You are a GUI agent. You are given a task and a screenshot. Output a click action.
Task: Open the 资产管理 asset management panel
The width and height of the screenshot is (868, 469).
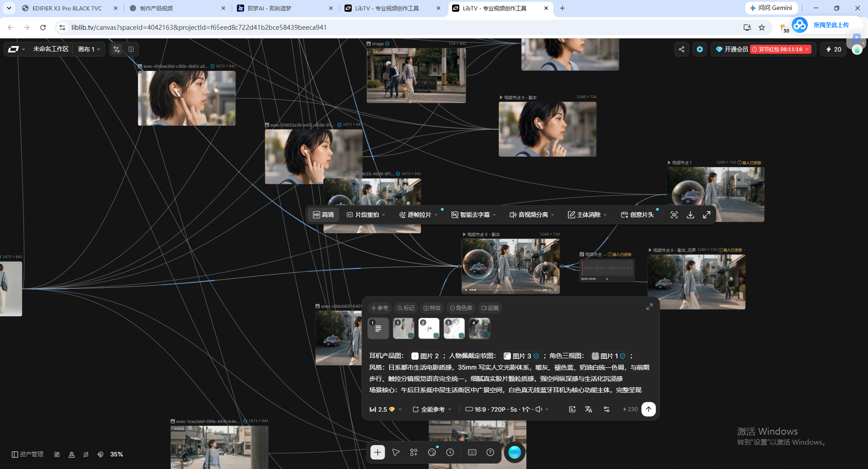28,454
